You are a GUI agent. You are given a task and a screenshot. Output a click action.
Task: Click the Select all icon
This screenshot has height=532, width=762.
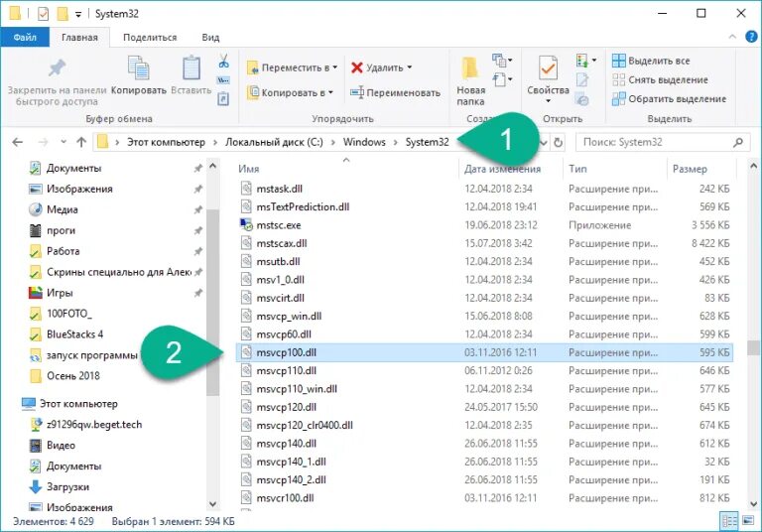point(619,61)
